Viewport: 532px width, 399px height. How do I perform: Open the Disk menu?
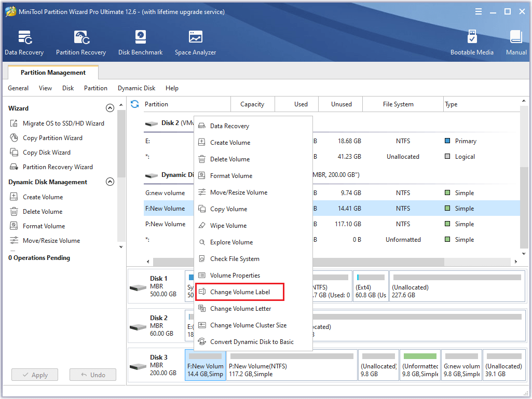point(68,88)
